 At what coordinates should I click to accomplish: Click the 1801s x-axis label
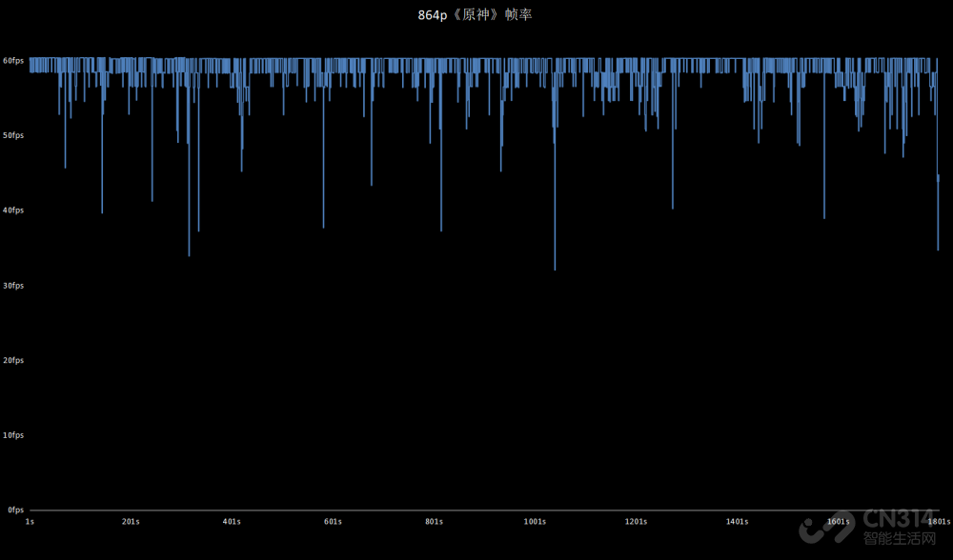point(939,522)
